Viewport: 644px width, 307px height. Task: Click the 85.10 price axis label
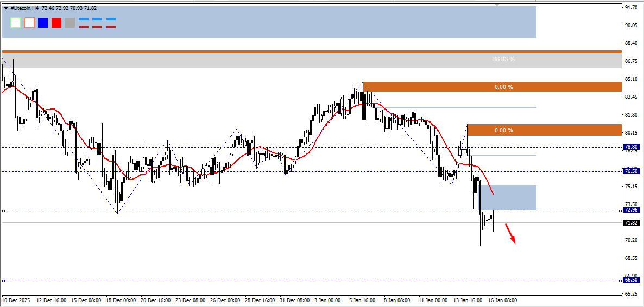(631, 79)
